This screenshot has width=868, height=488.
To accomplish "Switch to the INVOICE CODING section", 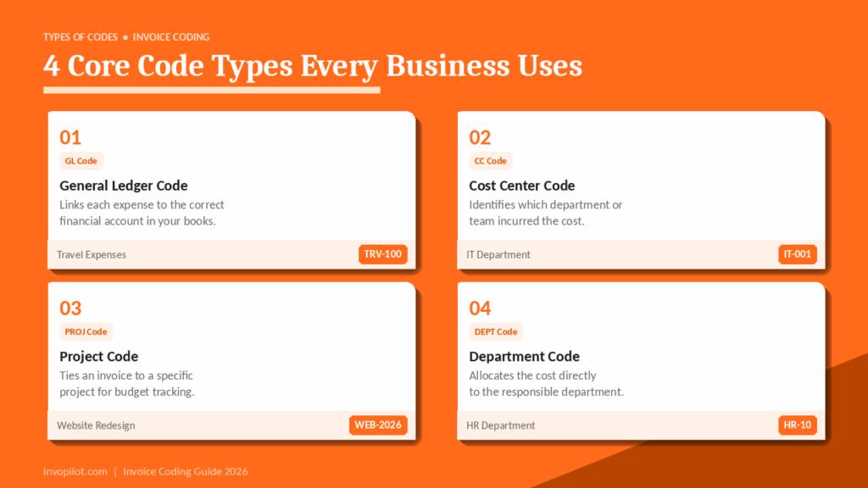I will (x=171, y=36).
